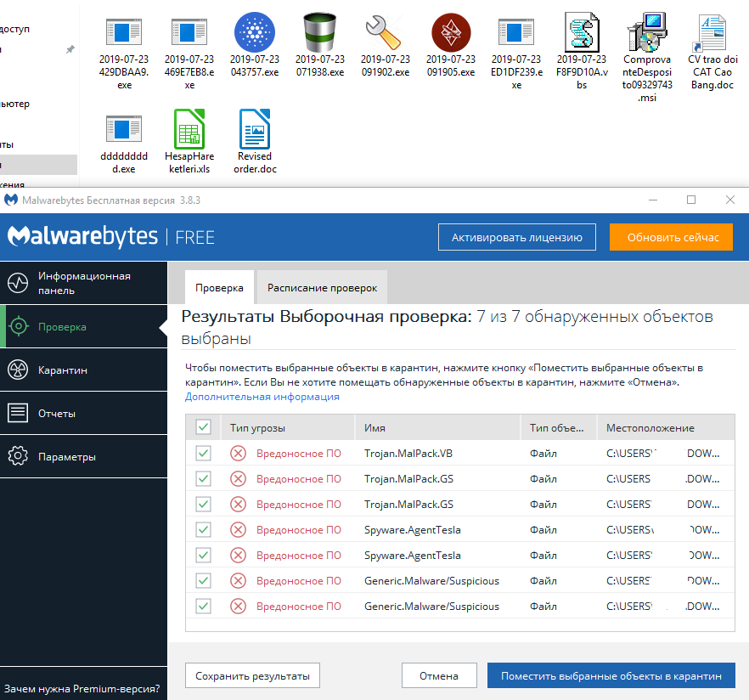Viewport: 749px width, 700px height.
Task: Select the 2019-07-23 F8F9D10A.vbs script icon
Action: (582, 32)
